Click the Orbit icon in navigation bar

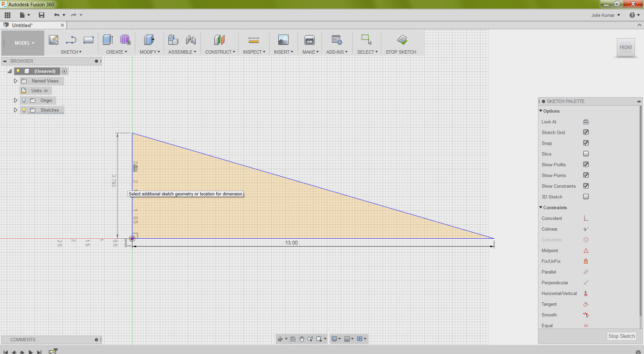pos(280,339)
